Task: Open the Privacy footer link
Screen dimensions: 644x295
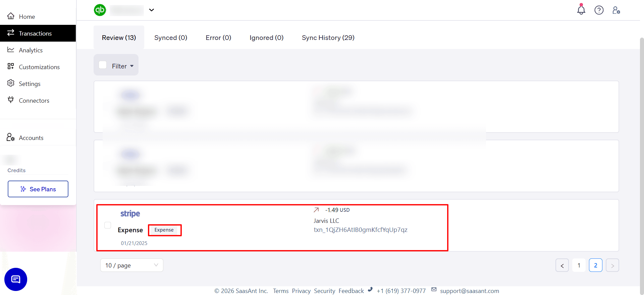Action: (301, 291)
